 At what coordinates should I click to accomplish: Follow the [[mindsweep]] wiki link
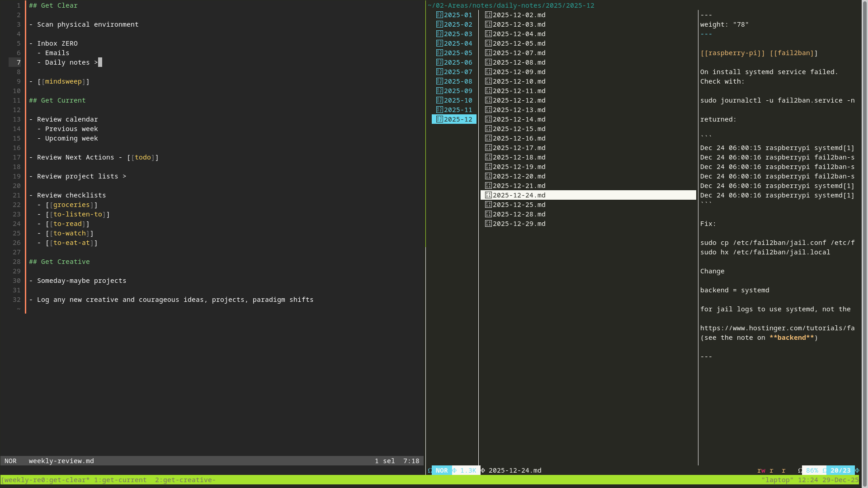[63, 81]
